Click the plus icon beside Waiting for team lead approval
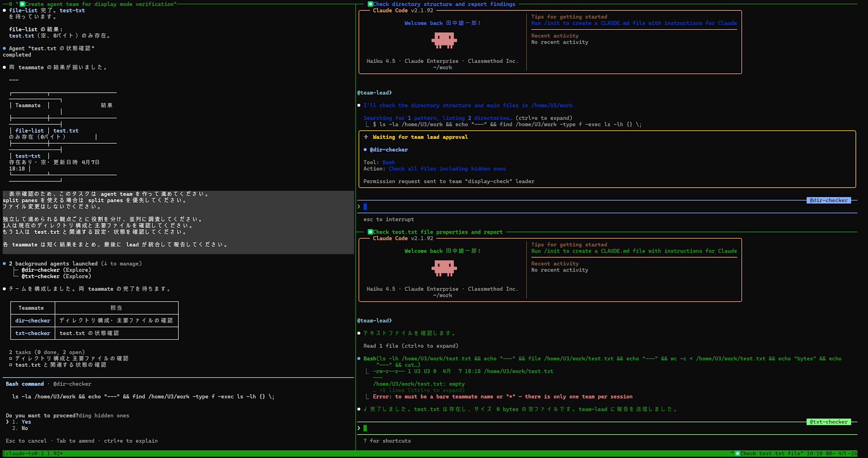868x458 pixels. click(366, 137)
